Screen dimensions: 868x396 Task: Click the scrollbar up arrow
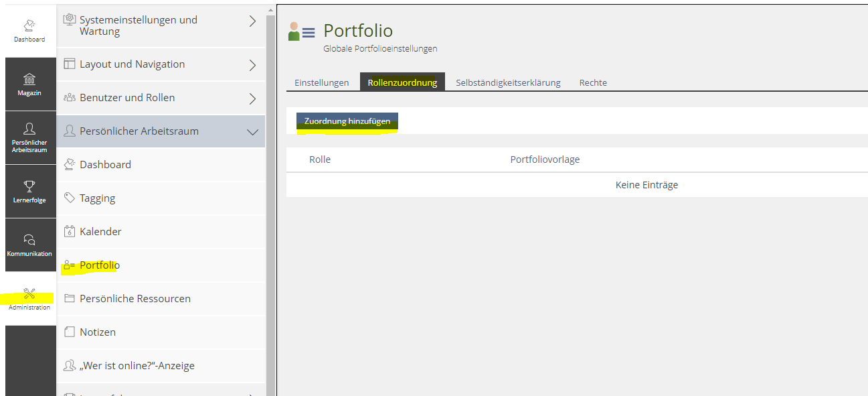point(270,9)
